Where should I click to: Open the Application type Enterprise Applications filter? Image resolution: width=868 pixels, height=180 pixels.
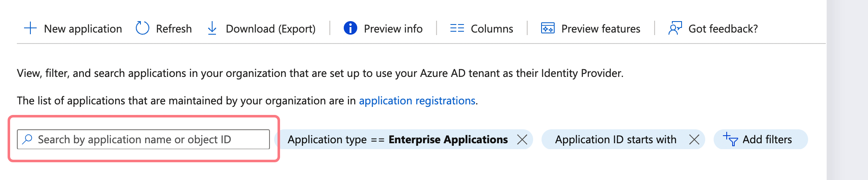click(397, 139)
